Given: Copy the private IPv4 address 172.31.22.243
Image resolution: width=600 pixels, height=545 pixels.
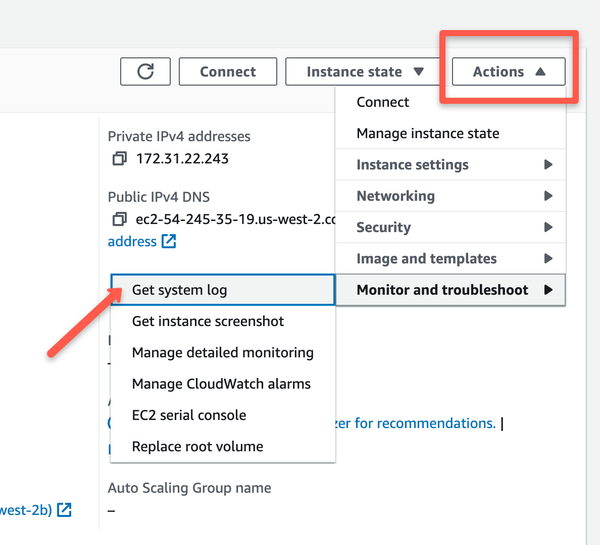Looking at the screenshot, I should (x=119, y=159).
